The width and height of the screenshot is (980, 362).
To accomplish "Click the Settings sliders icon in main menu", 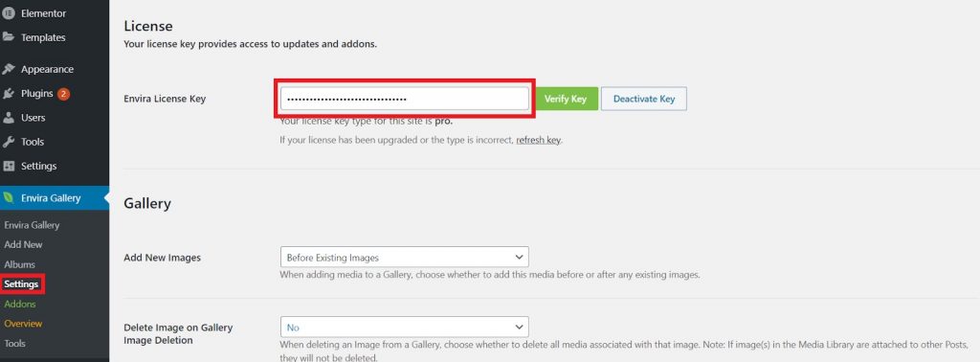I will [x=9, y=167].
